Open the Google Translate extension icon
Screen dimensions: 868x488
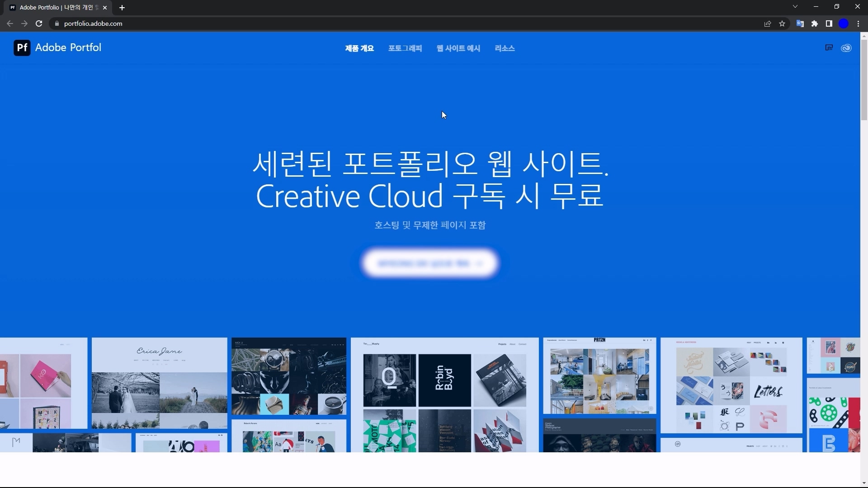(x=800, y=23)
